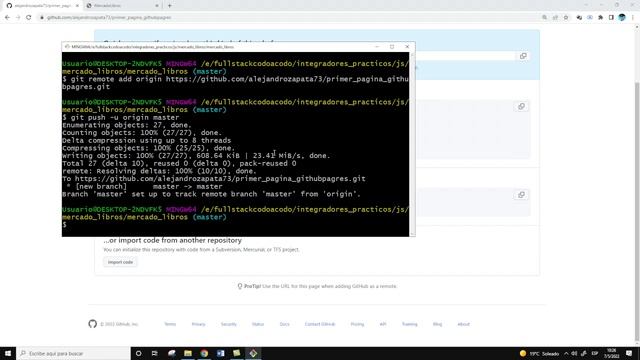
Task: Click the GitHub logo in the footer
Action: coord(93,324)
